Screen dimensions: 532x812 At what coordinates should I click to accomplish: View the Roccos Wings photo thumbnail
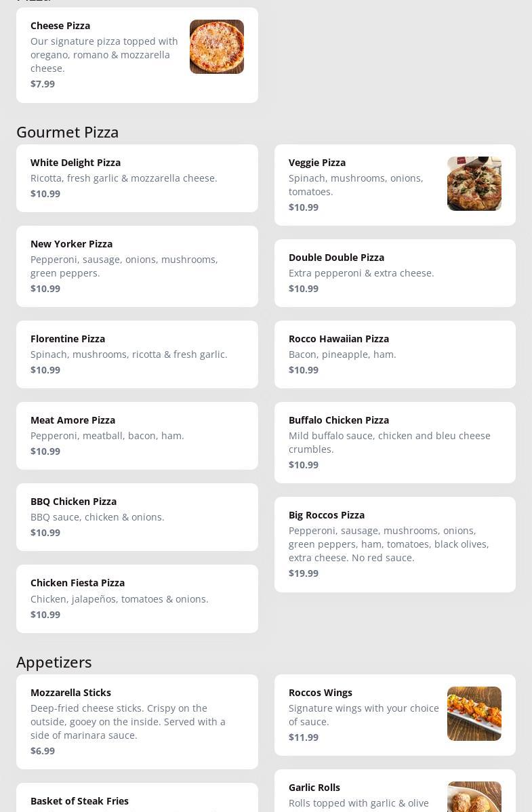[474, 714]
